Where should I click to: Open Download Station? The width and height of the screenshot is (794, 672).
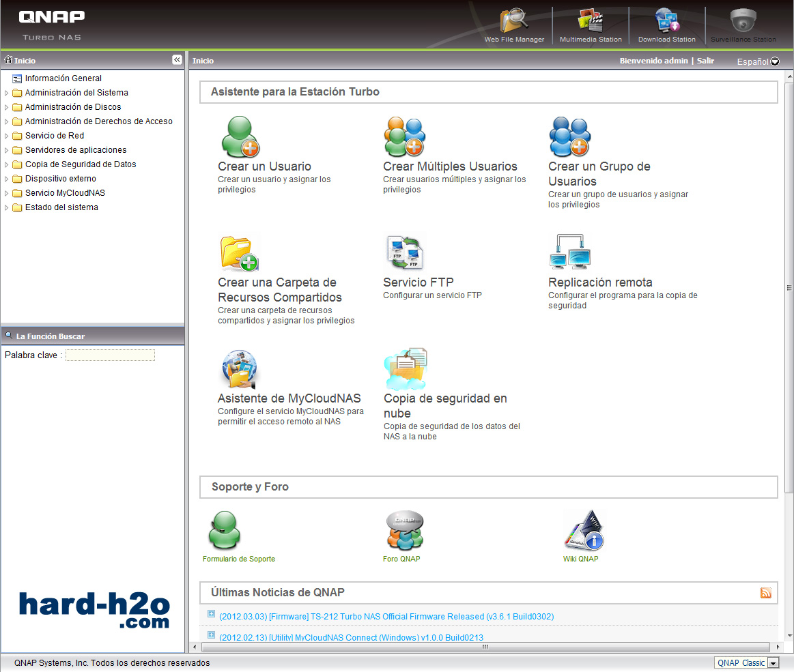tap(666, 20)
